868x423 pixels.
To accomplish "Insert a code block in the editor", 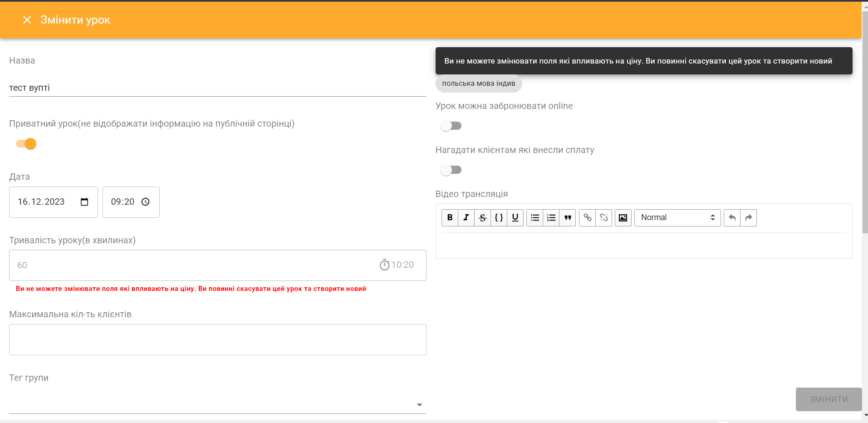I will point(499,218).
